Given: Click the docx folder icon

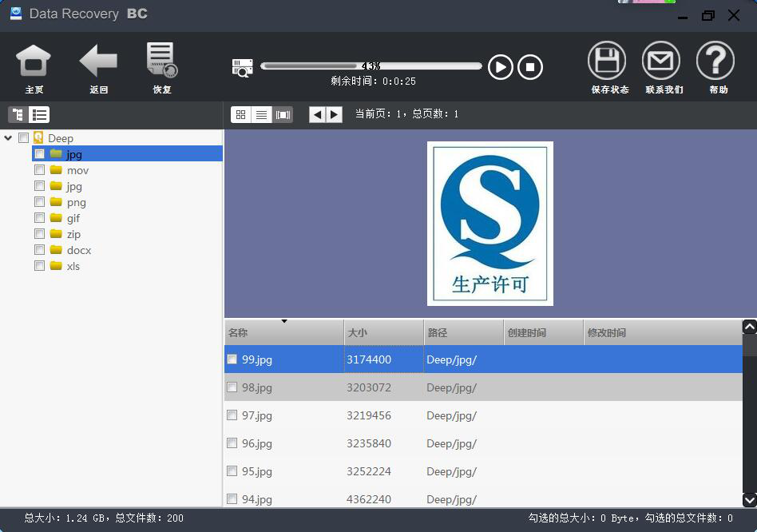Looking at the screenshot, I should coord(56,249).
